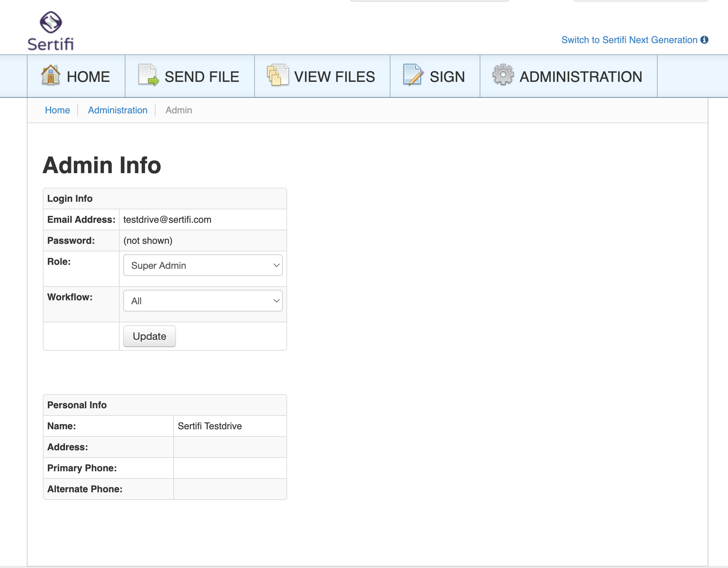The image size is (728, 568).
Task: Click the Email Address: label
Action: pyautogui.click(x=81, y=220)
